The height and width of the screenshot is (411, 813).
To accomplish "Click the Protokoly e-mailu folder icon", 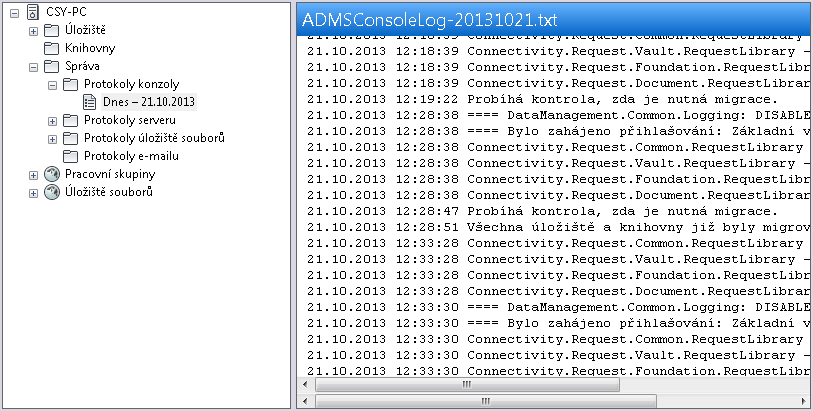I will click(71, 156).
